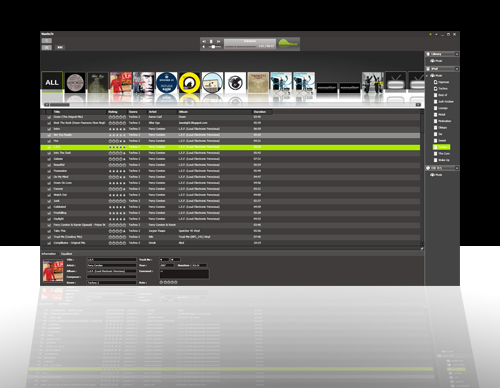Collapse the iPod Music tree node

pyautogui.click(x=427, y=76)
